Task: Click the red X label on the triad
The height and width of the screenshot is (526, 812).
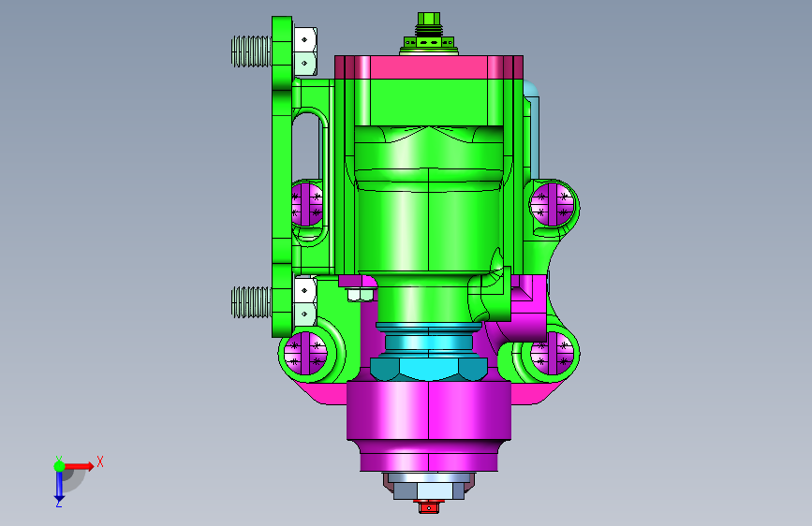Action: pos(100,461)
